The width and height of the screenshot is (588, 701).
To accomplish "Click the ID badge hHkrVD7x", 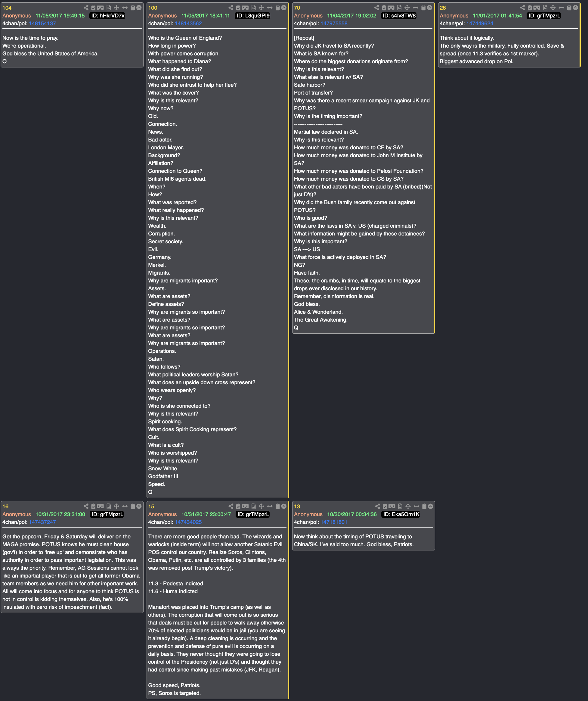I will pyautogui.click(x=107, y=16).
